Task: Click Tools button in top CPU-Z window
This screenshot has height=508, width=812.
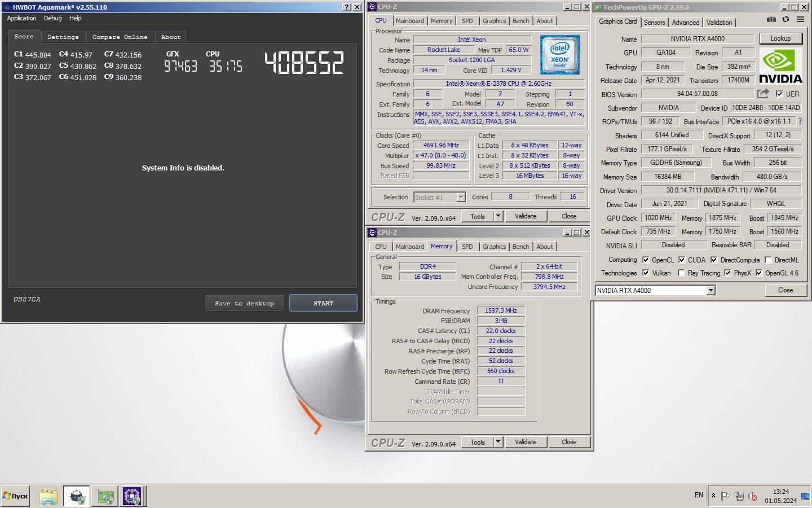Action: click(x=478, y=216)
